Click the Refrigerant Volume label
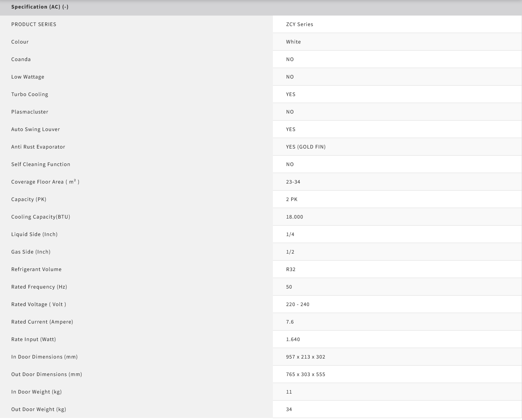This screenshot has width=522, height=420. tap(37, 269)
